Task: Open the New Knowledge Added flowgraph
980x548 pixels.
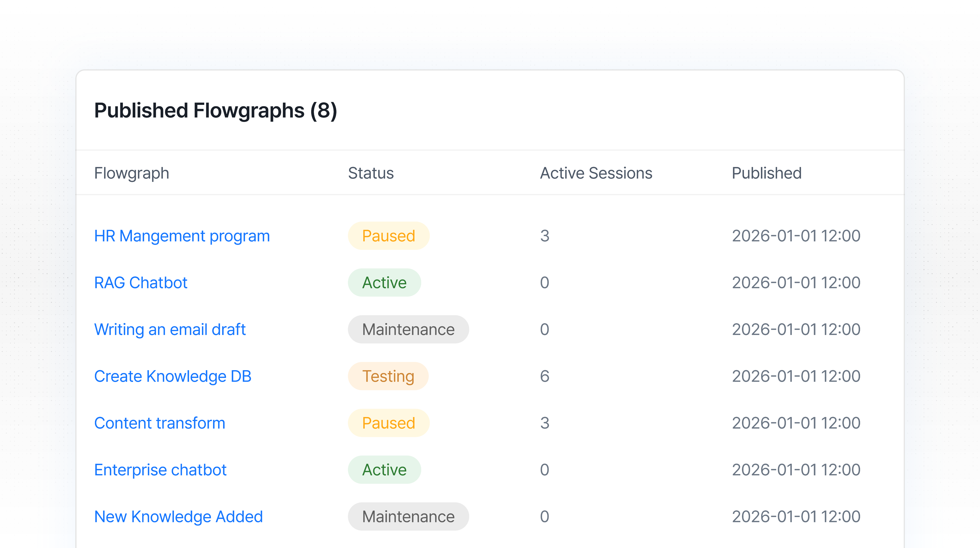Action: 178,517
